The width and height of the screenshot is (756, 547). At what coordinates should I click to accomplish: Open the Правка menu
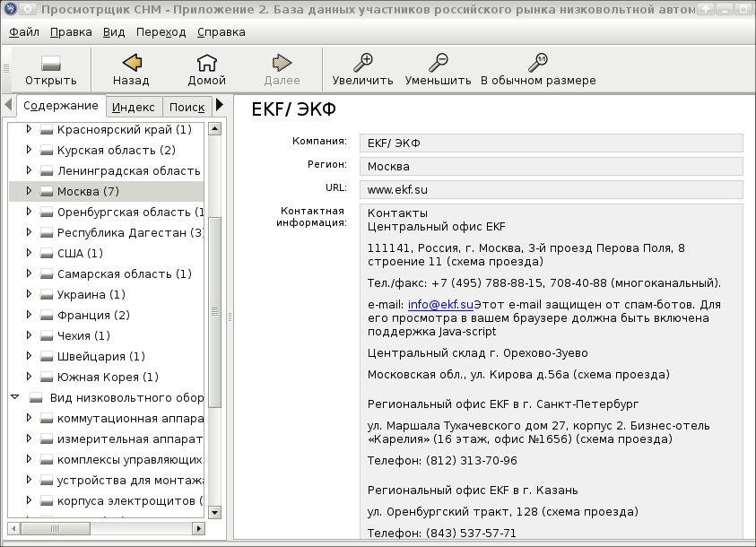tap(71, 32)
